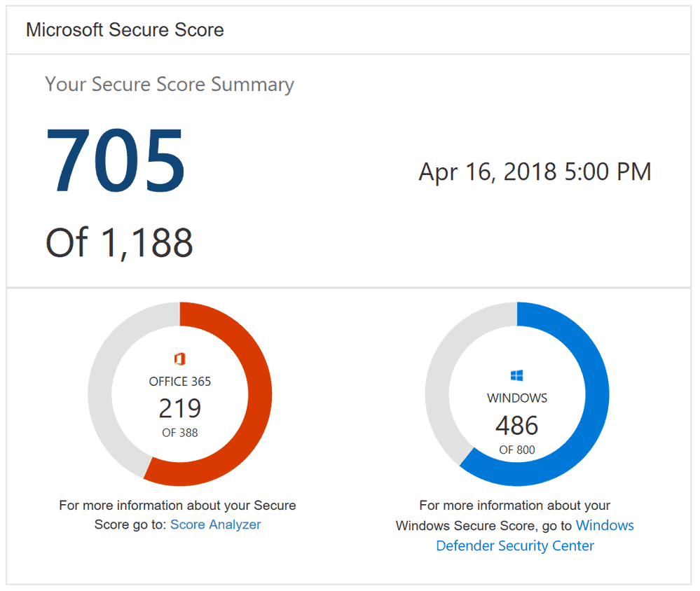Click Your Secure Score Summary title
Viewport: 700px width, 591px height.
(x=169, y=84)
